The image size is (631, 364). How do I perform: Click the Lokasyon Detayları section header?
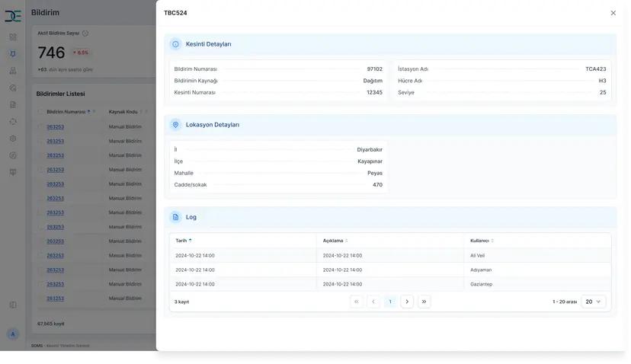coord(390,125)
